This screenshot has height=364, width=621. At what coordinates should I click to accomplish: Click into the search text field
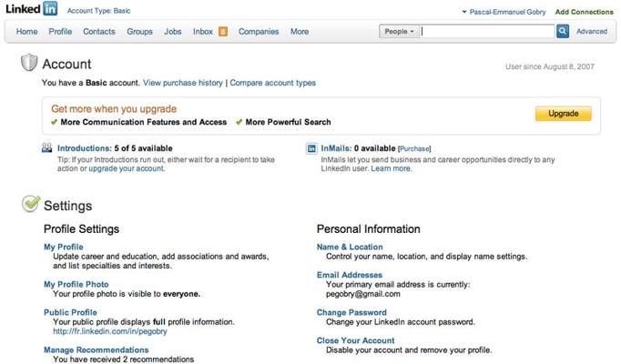pyautogui.click(x=487, y=31)
